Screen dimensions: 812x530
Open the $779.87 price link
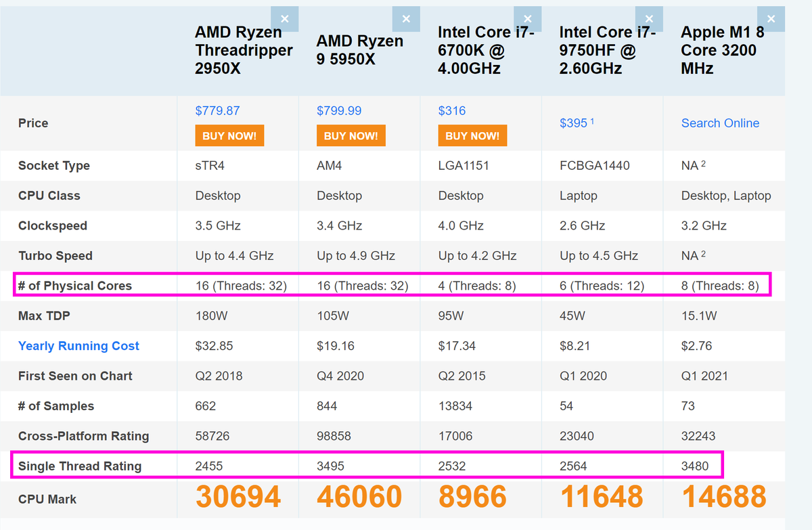pyautogui.click(x=217, y=110)
